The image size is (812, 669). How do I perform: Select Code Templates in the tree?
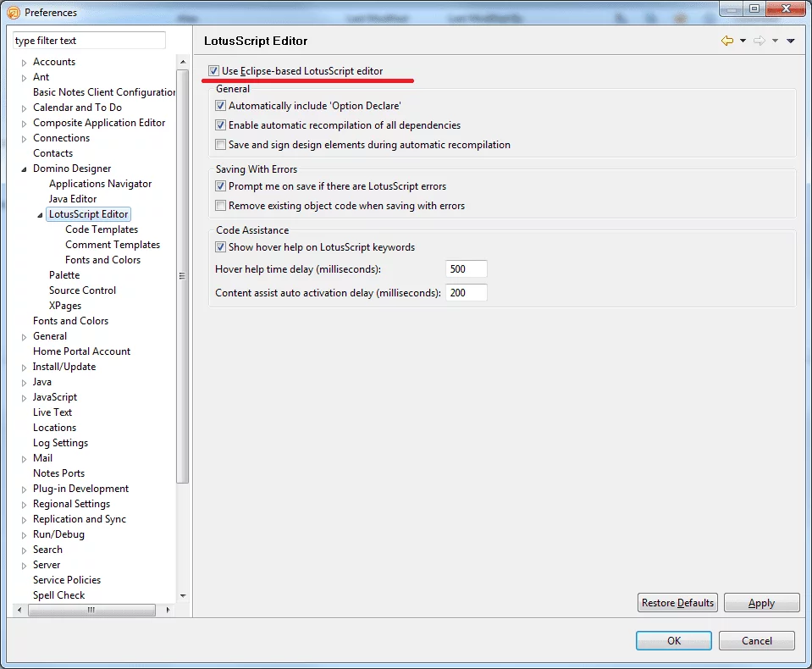pyautogui.click(x=101, y=229)
